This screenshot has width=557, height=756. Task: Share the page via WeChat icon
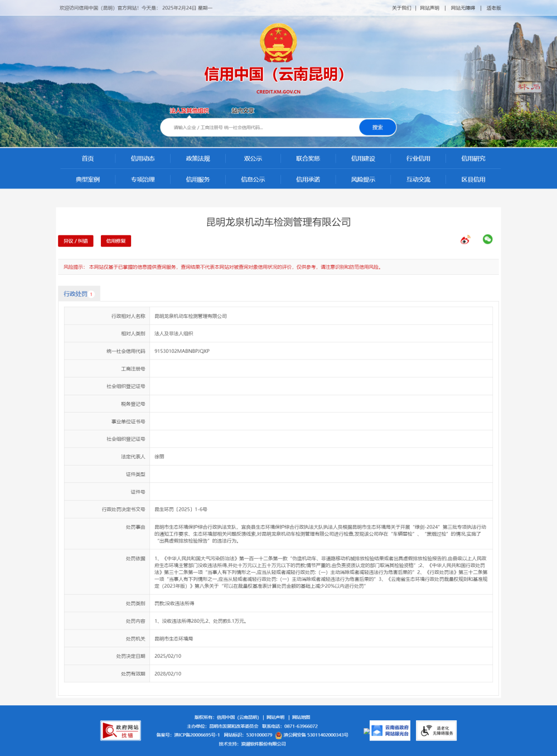pos(487,239)
